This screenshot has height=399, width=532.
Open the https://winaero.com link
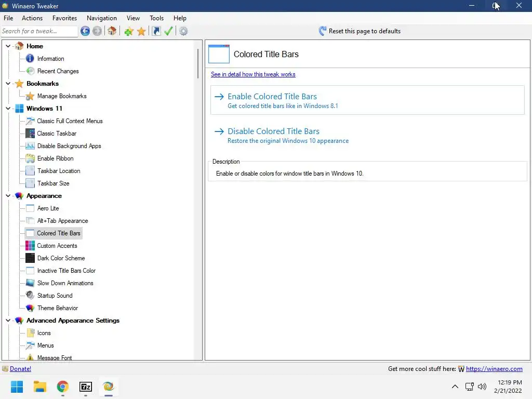(x=494, y=369)
